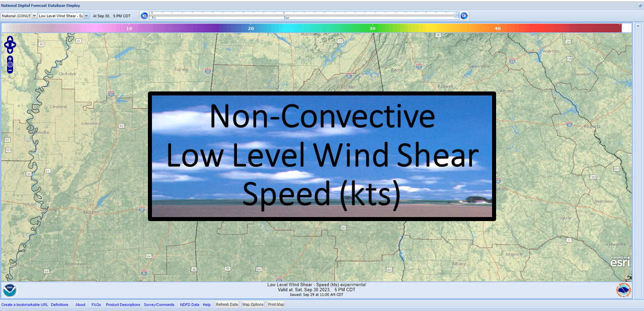Click the Fri mark on the timeline
The width and height of the screenshot is (644, 311).
(154, 18)
